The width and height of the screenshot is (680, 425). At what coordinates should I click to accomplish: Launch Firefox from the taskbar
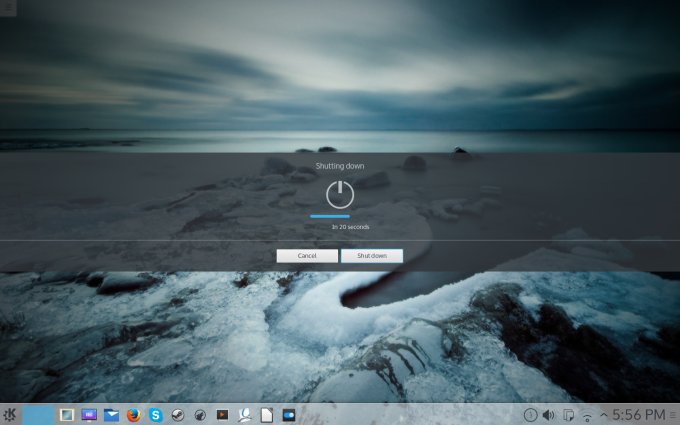tap(134, 415)
